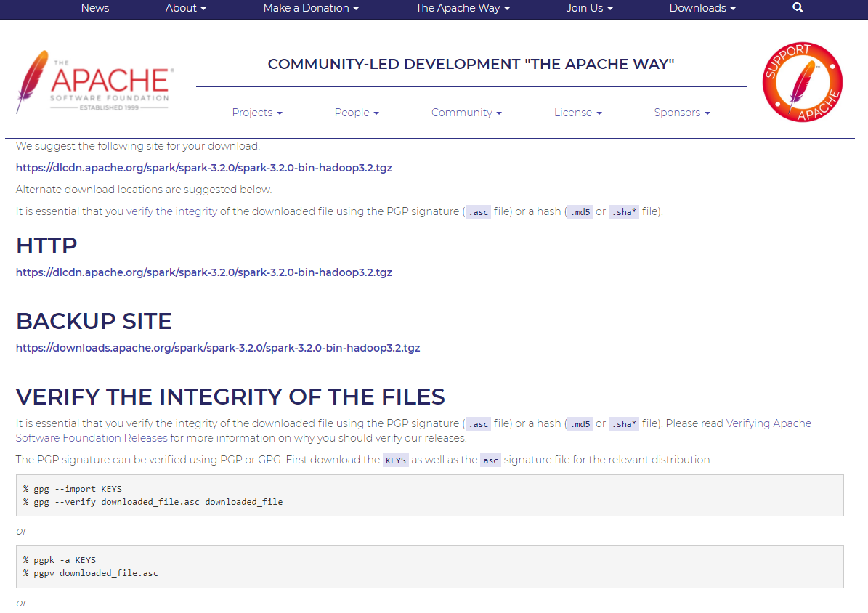Click the KEYS file link
The width and height of the screenshot is (868, 613).
tap(396, 460)
